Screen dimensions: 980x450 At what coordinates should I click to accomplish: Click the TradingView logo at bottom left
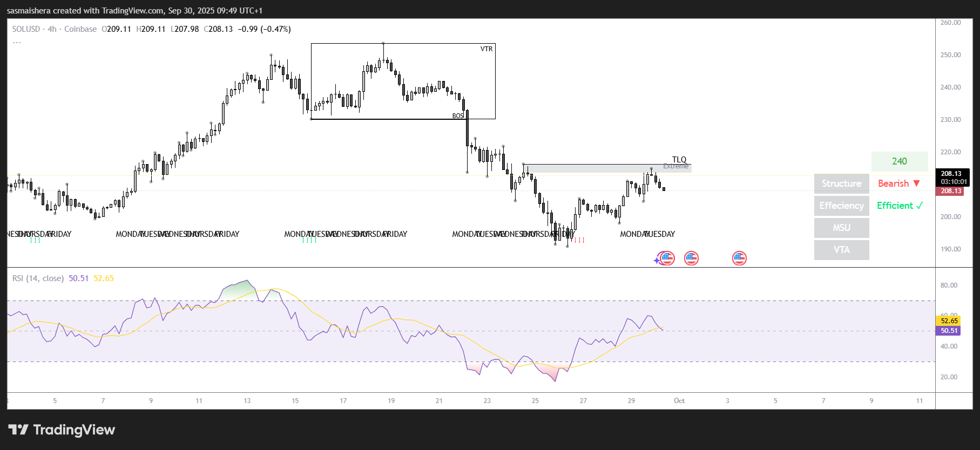point(62,430)
